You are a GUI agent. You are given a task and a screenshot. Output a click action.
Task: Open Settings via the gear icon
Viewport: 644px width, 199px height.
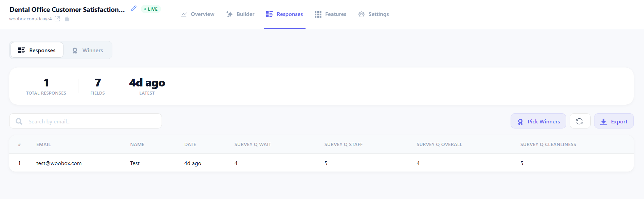tap(361, 14)
